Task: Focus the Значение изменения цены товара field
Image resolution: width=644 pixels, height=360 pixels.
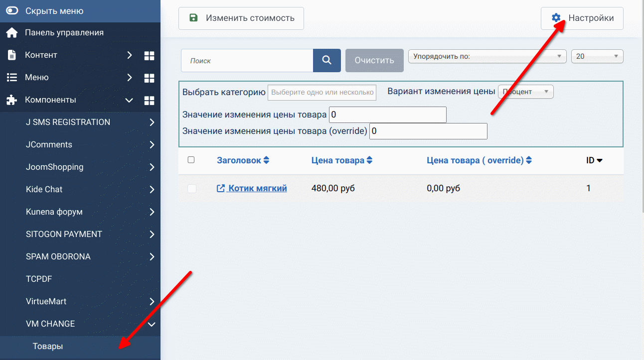Action: click(x=388, y=115)
